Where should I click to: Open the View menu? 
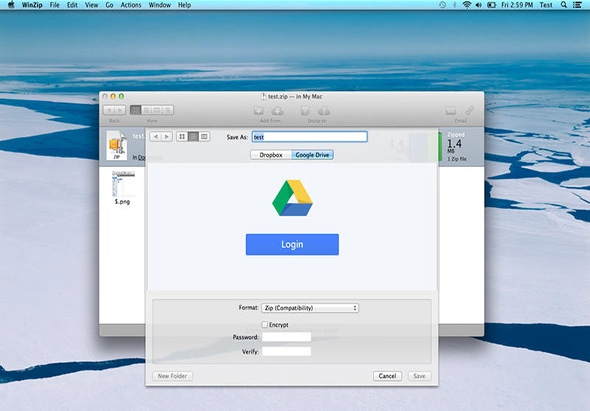91,5
